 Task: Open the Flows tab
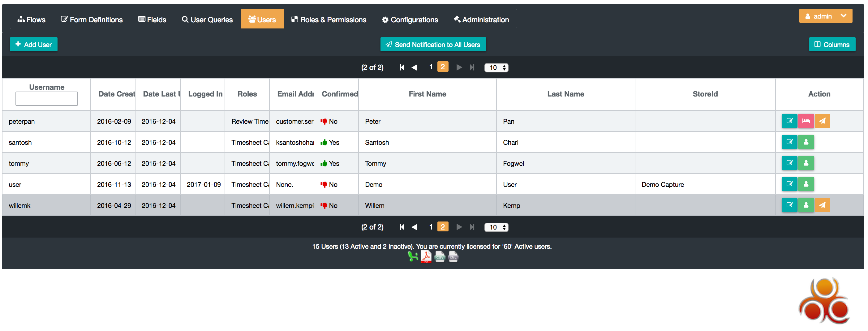pos(31,19)
